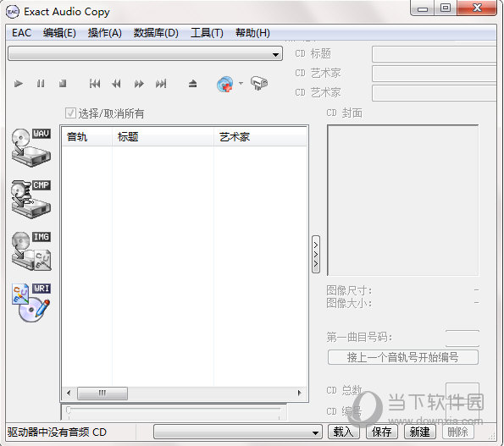The image size is (504, 446).
Task: Click the WRI write CD icon
Action: [x=31, y=303]
